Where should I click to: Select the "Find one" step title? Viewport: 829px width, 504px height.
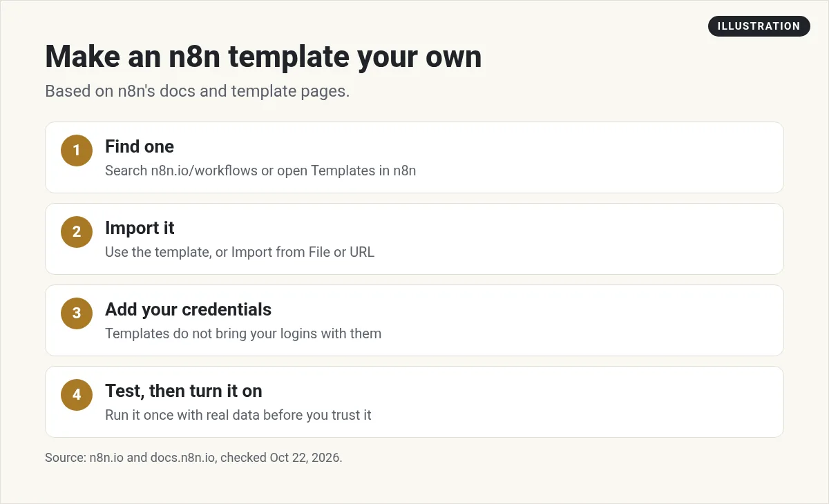(x=140, y=146)
